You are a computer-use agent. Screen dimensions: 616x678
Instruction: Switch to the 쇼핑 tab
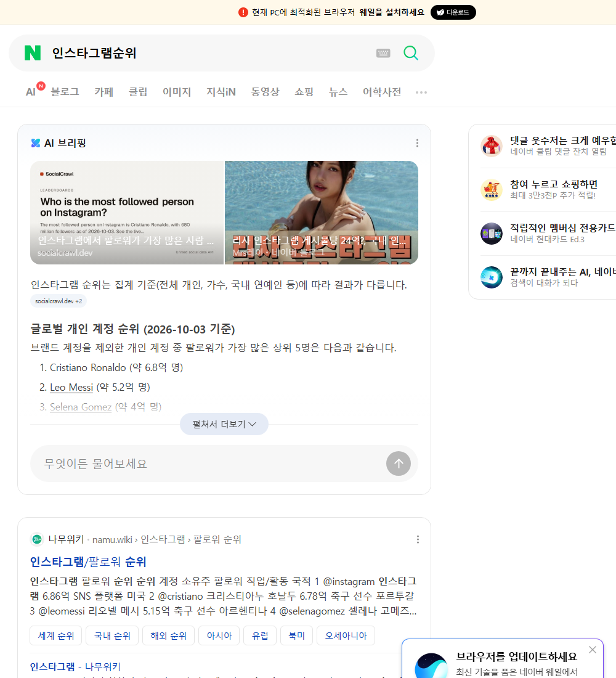tap(304, 92)
